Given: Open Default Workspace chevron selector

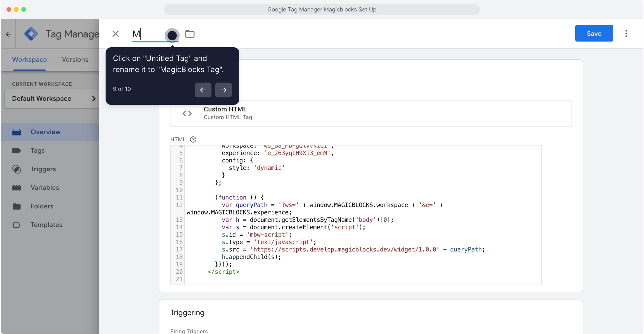Looking at the screenshot, I should coord(94,99).
